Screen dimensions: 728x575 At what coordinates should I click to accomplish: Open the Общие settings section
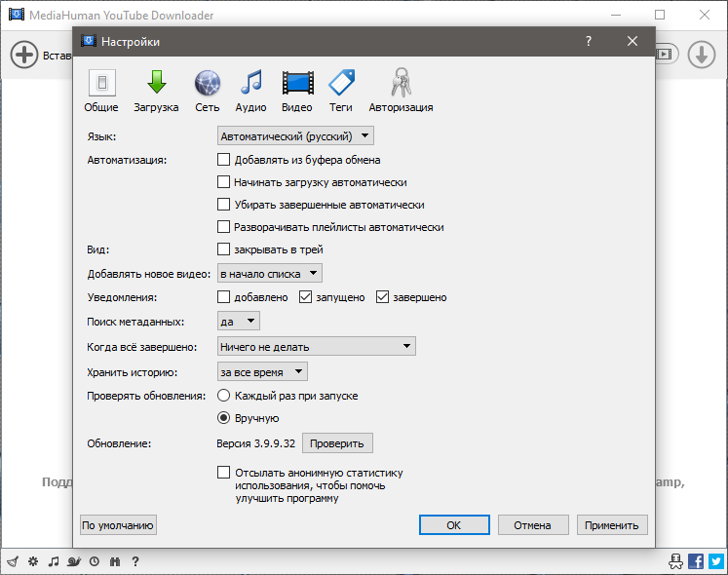(101, 91)
